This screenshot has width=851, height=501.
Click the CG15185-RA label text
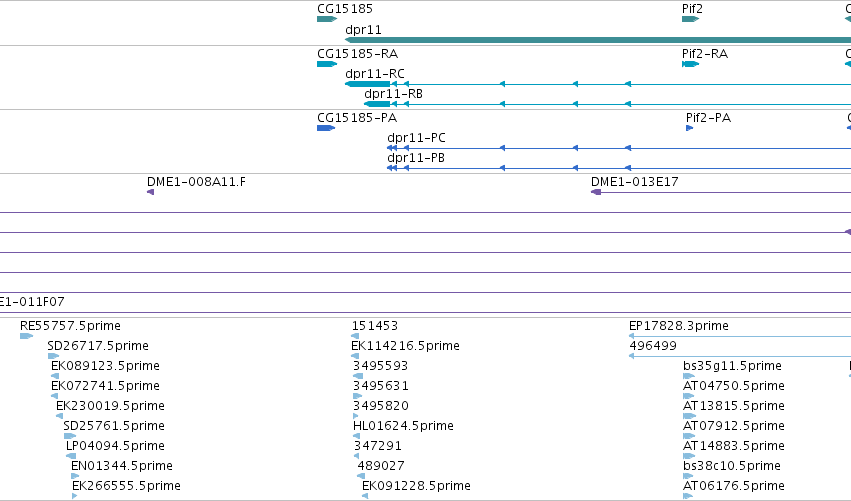[x=357, y=54]
